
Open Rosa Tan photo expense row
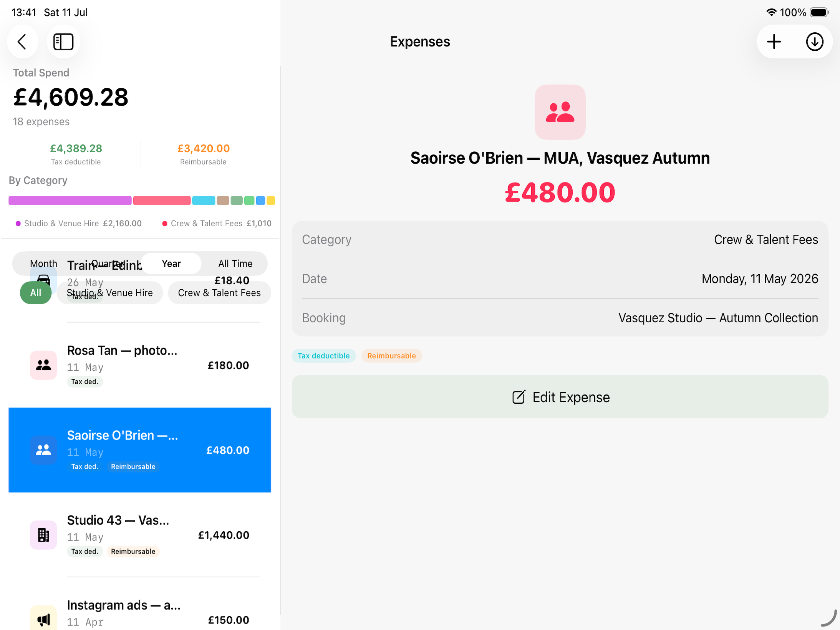(x=140, y=365)
